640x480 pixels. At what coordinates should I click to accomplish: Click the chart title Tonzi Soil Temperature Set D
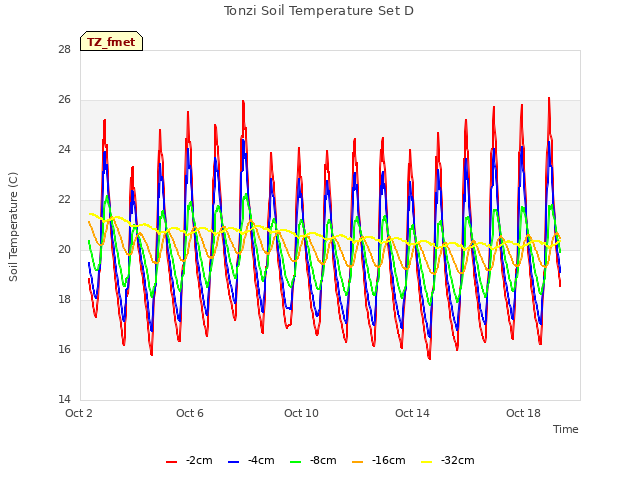[x=319, y=11]
